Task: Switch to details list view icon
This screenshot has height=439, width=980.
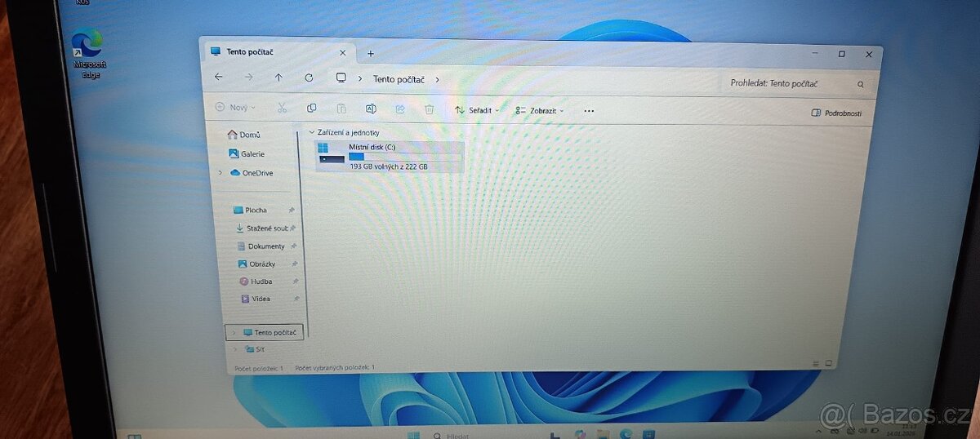Action: 816,363
